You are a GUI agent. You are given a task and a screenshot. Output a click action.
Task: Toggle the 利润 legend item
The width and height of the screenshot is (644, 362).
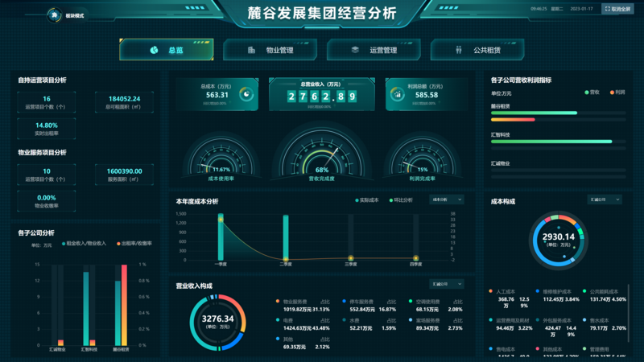tap(617, 93)
